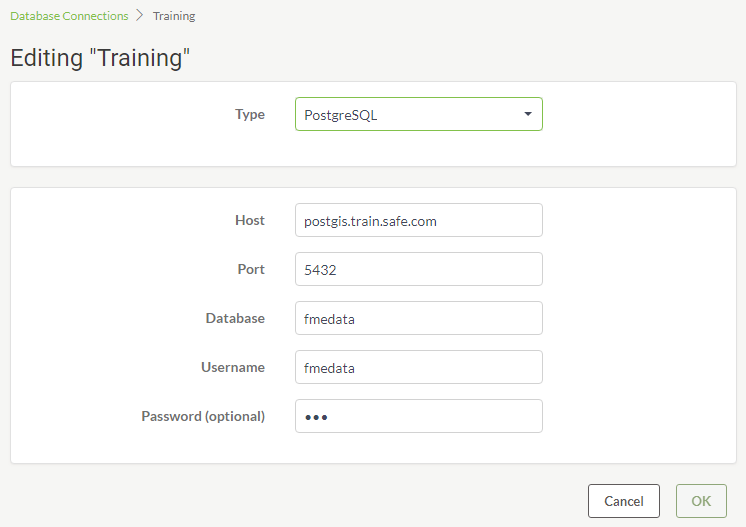Click the Database field label
Screen dimensions: 746x527
pyautogui.click(x=235, y=318)
